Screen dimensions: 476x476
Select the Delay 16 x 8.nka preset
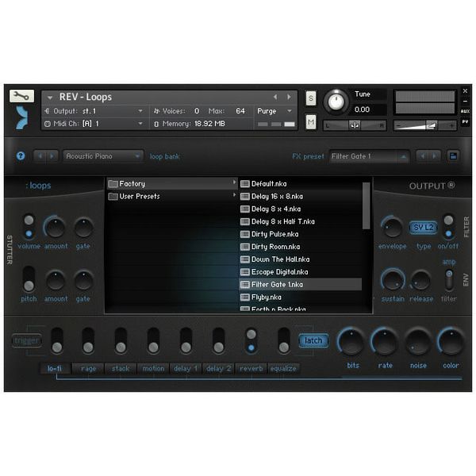pos(300,197)
